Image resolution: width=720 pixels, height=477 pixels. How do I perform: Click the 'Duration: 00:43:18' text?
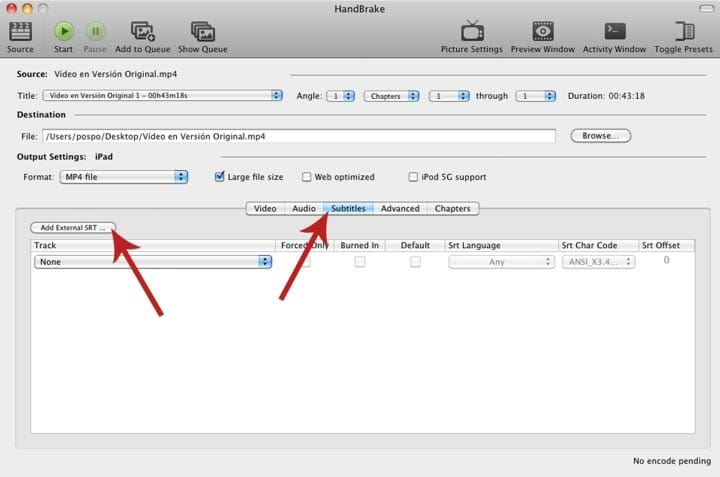pyautogui.click(x=606, y=96)
